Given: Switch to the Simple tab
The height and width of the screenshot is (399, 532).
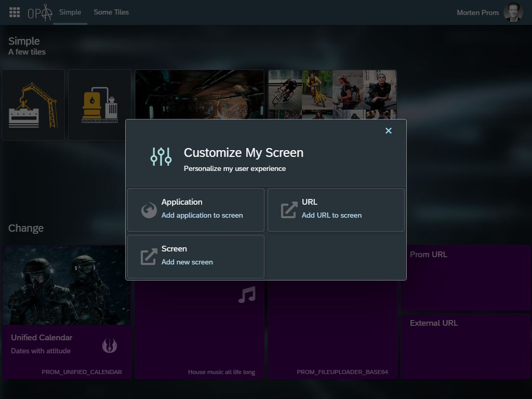Looking at the screenshot, I should pos(70,12).
